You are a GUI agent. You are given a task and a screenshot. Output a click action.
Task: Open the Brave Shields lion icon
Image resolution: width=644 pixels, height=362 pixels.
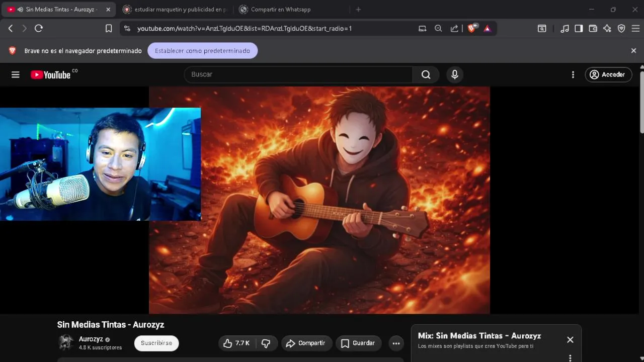pyautogui.click(x=472, y=29)
